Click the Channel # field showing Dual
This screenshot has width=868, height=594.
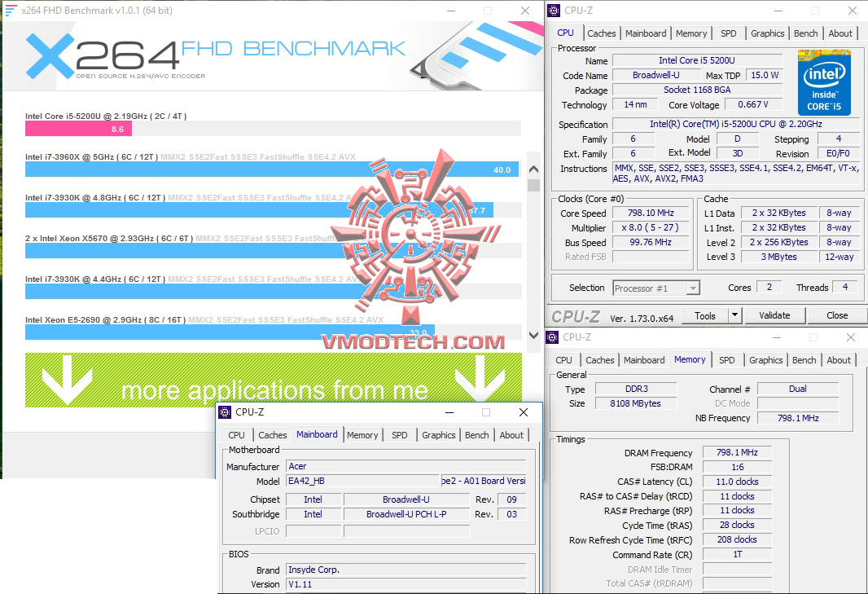(x=798, y=389)
